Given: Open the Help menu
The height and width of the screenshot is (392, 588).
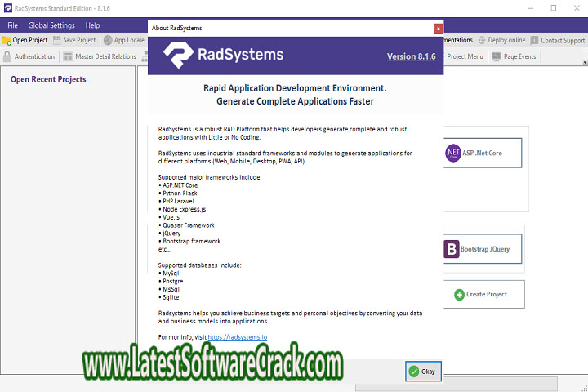Looking at the screenshot, I should 92,25.
